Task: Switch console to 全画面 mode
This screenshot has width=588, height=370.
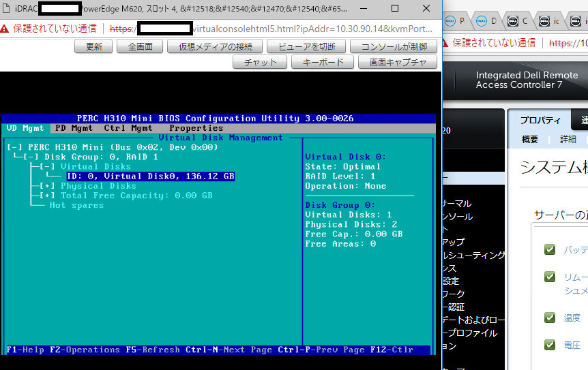Action: (140, 46)
